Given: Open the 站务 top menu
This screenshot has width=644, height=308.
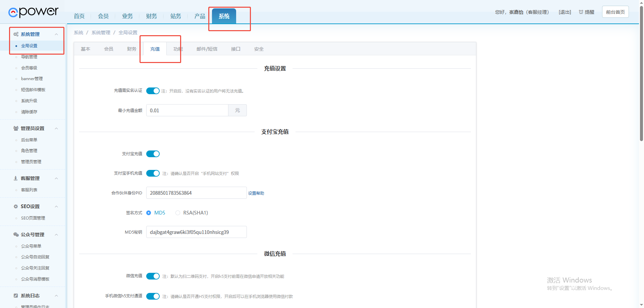Looking at the screenshot, I should [x=176, y=16].
